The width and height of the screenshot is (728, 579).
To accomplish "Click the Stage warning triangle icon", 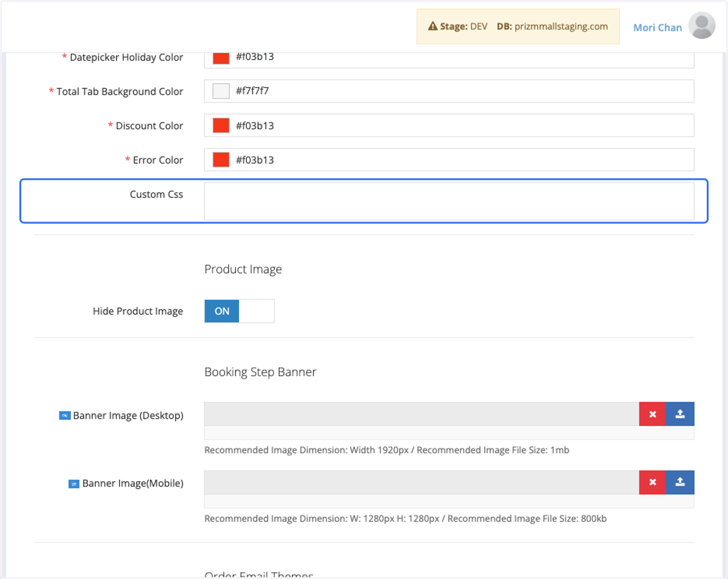I will 433,27.
